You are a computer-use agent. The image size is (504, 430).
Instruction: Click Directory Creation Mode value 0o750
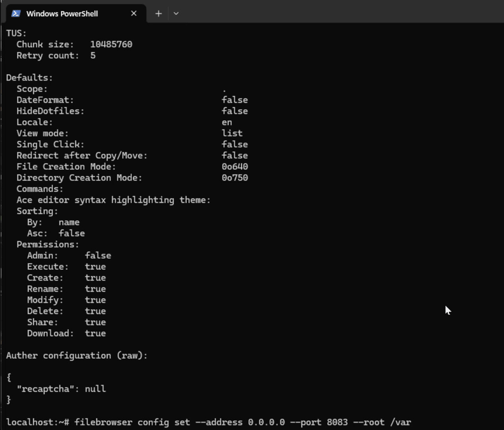[235, 178]
